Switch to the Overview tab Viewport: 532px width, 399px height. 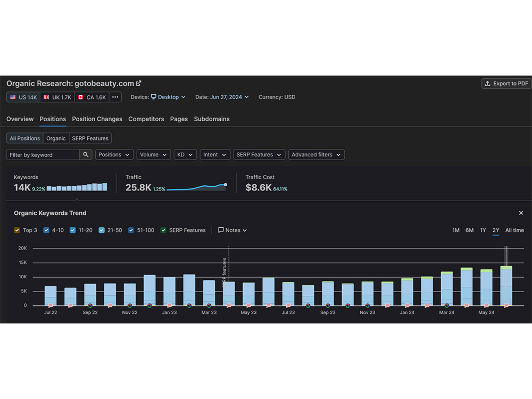[x=20, y=119]
